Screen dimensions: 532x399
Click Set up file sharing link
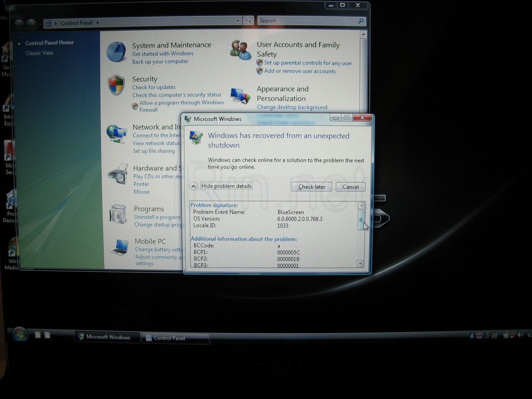(154, 151)
